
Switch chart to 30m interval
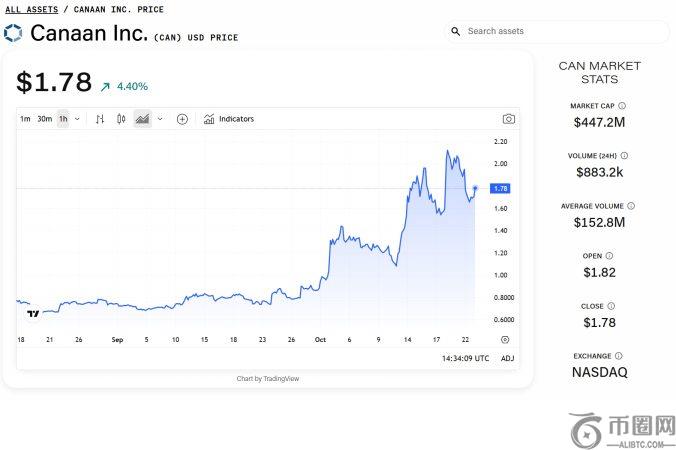[x=44, y=119]
